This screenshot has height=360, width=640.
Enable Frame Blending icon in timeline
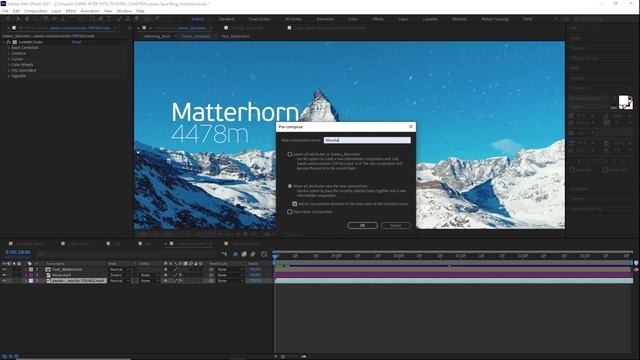tap(244, 254)
